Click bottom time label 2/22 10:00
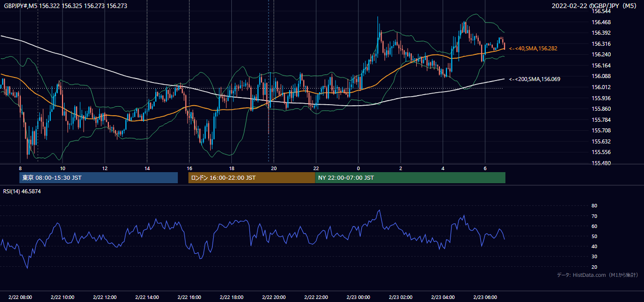 pos(62,297)
